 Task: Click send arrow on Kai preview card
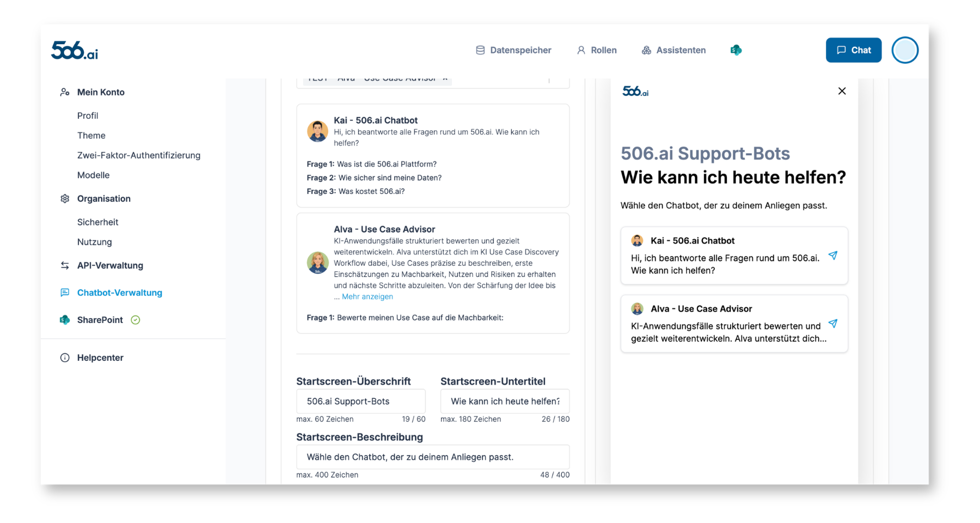click(832, 256)
